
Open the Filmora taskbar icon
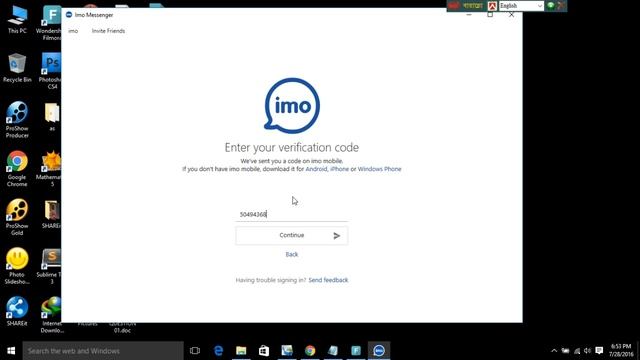point(356,351)
